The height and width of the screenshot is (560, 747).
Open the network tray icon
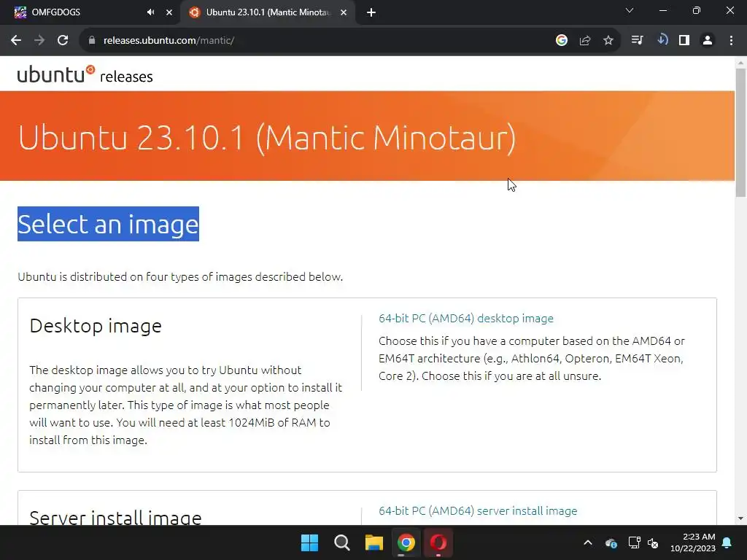pyautogui.click(x=634, y=542)
